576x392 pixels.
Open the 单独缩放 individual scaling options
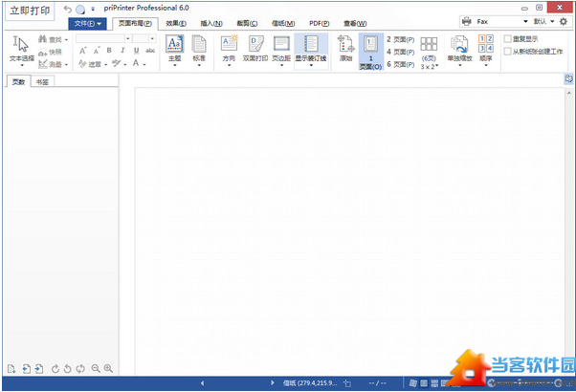pos(459,51)
